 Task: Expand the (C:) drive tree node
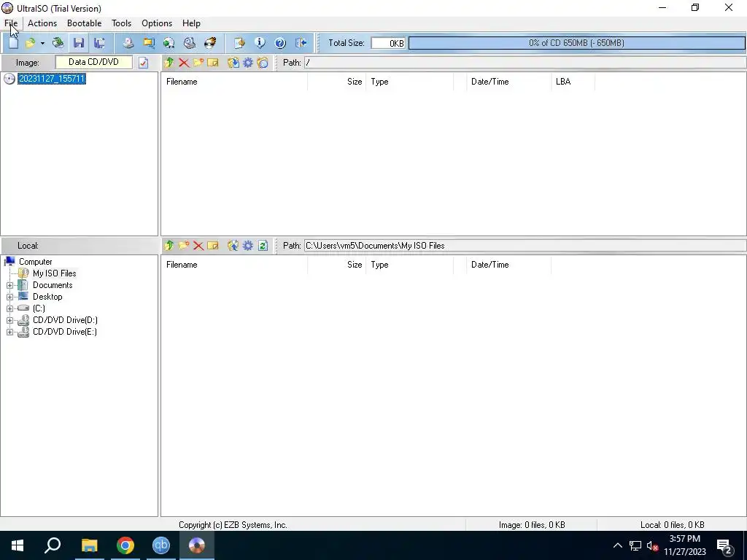[9, 308]
